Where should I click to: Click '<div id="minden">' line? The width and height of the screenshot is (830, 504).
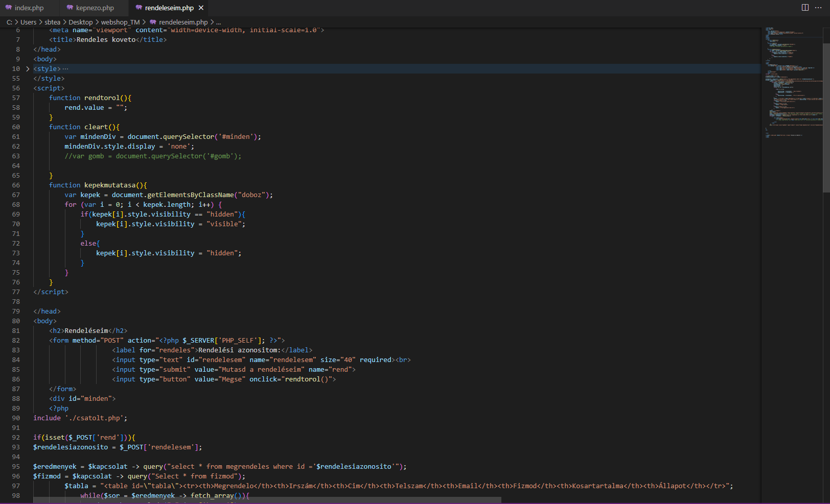[82, 399]
